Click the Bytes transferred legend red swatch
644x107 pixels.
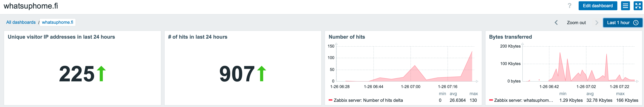coord(491,100)
